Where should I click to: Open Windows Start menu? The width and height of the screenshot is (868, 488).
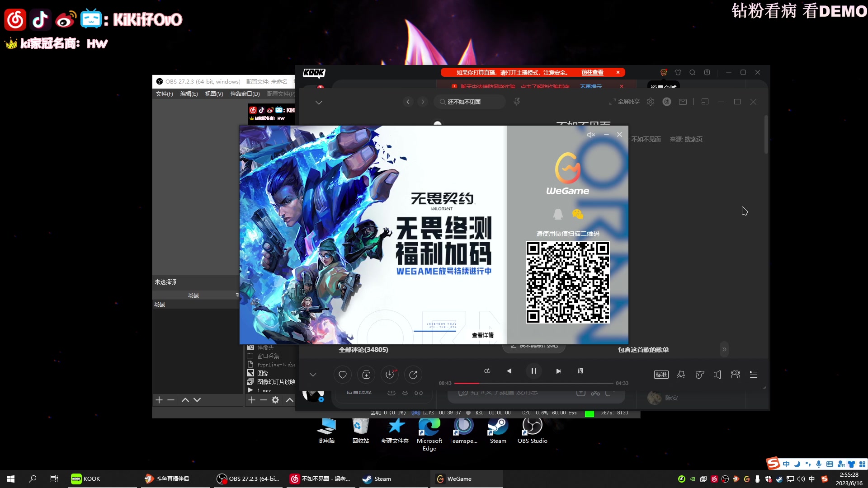tap(11, 479)
